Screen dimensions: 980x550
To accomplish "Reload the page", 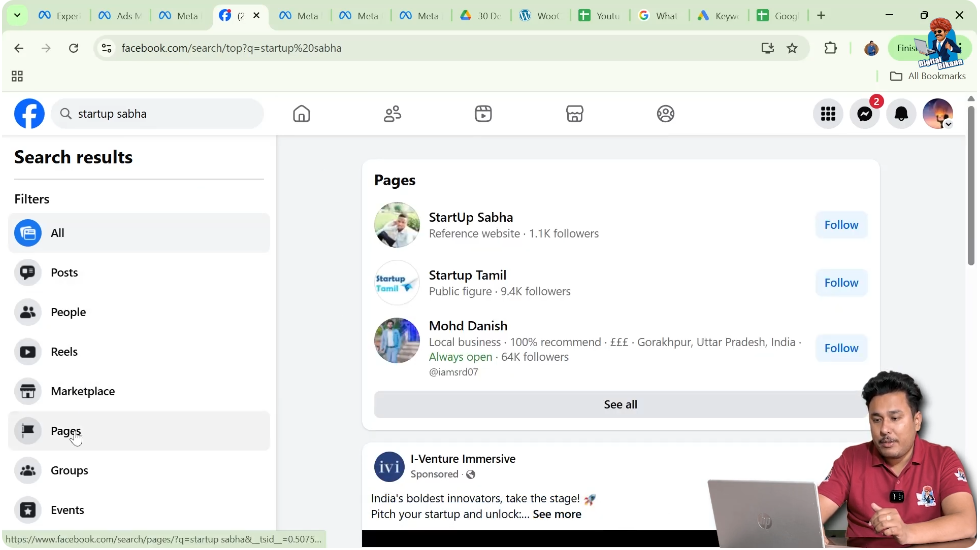I will tap(74, 48).
